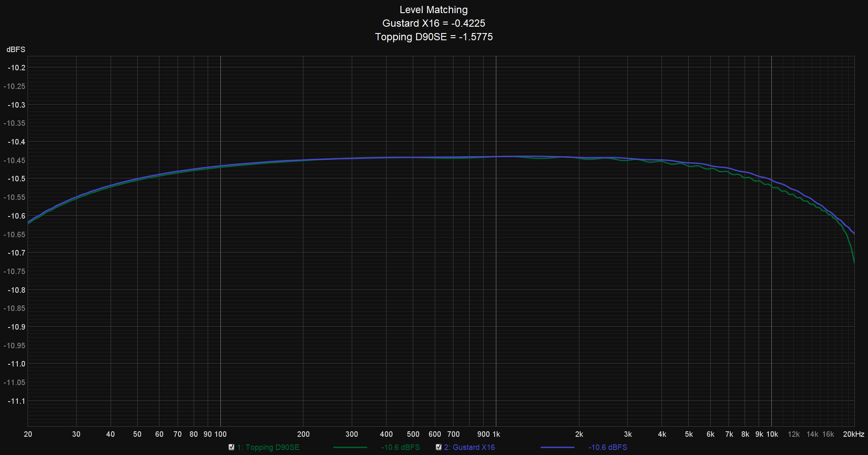Select the '2: Gustard X16' legend label

470,447
